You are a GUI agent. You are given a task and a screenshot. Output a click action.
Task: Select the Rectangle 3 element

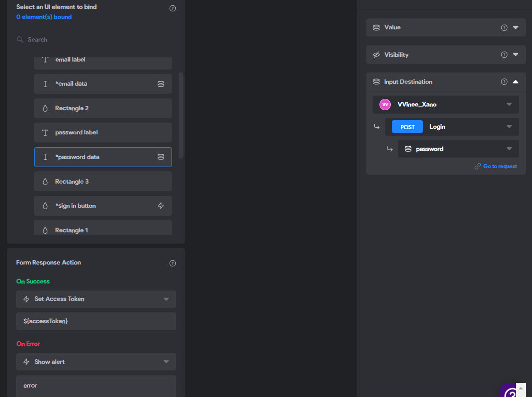pos(103,181)
